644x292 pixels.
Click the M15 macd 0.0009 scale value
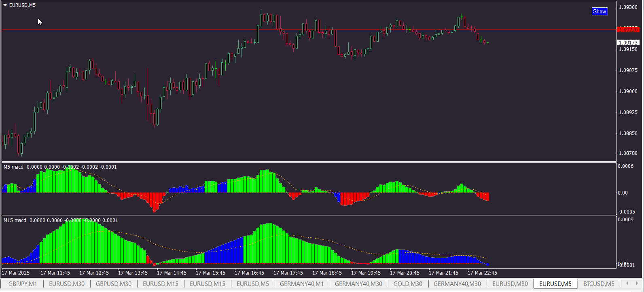tap(626, 220)
